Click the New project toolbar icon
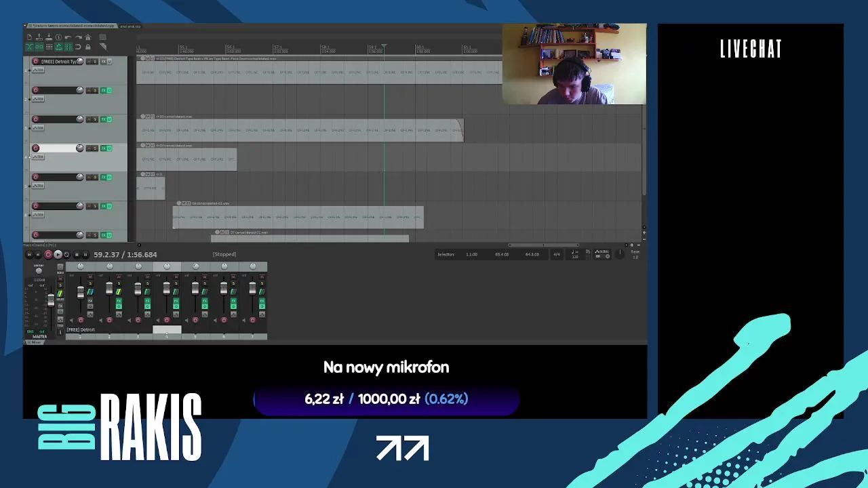The image size is (868, 488). click(29, 37)
